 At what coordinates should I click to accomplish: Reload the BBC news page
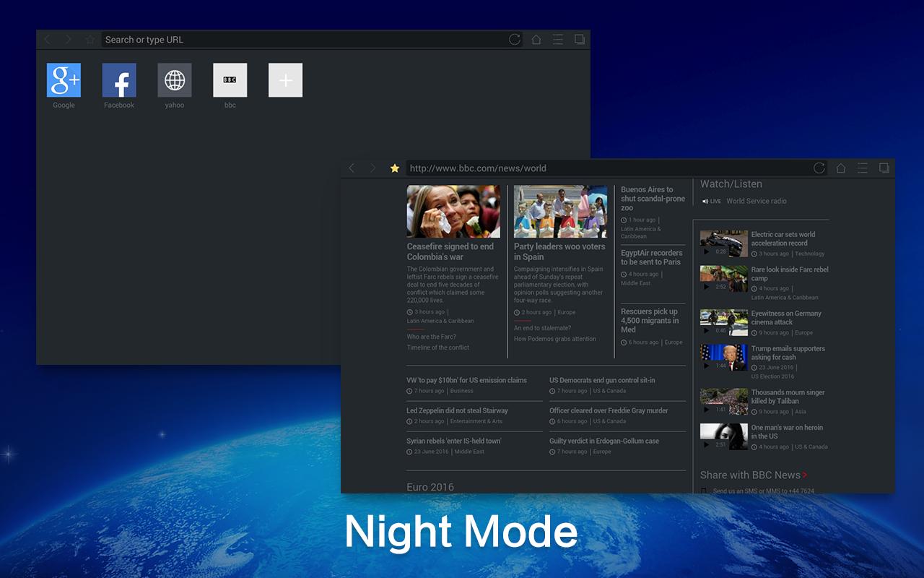pyautogui.click(x=819, y=168)
